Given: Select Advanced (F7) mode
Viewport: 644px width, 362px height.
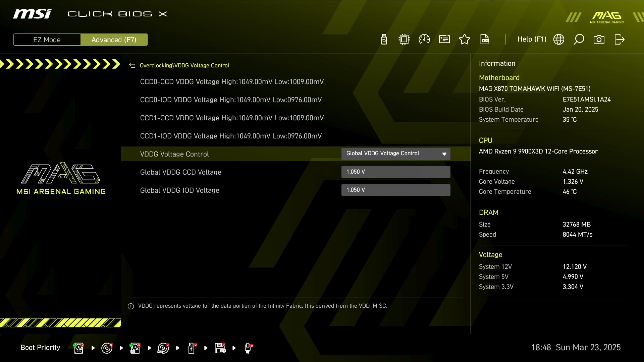Looking at the screenshot, I should (x=114, y=40).
